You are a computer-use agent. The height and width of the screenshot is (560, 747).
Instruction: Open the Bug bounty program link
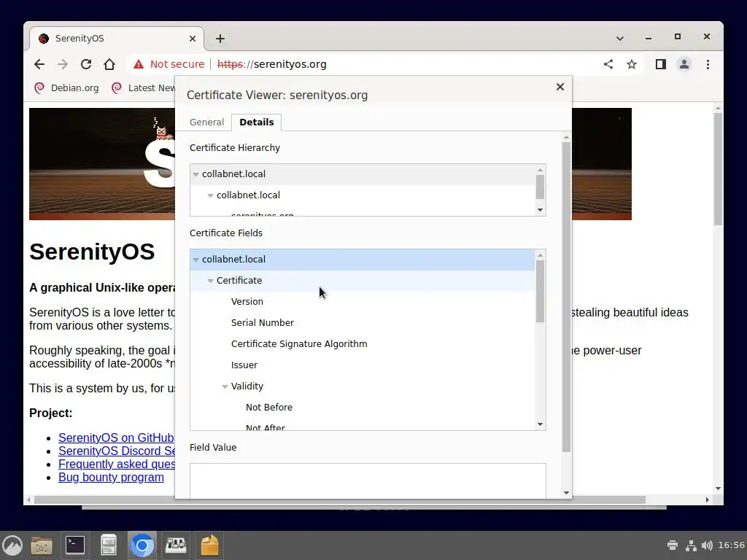pyautogui.click(x=111, y=477)
